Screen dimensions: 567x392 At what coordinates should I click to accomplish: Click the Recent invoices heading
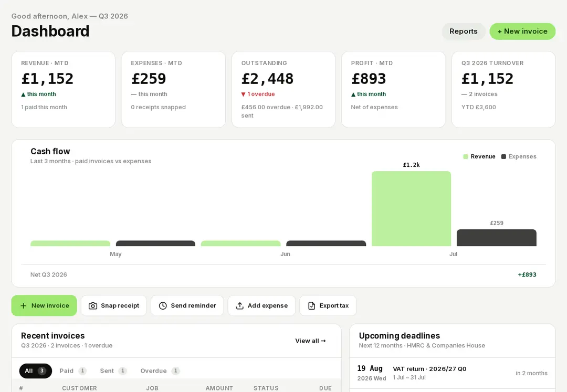point(53,336)
